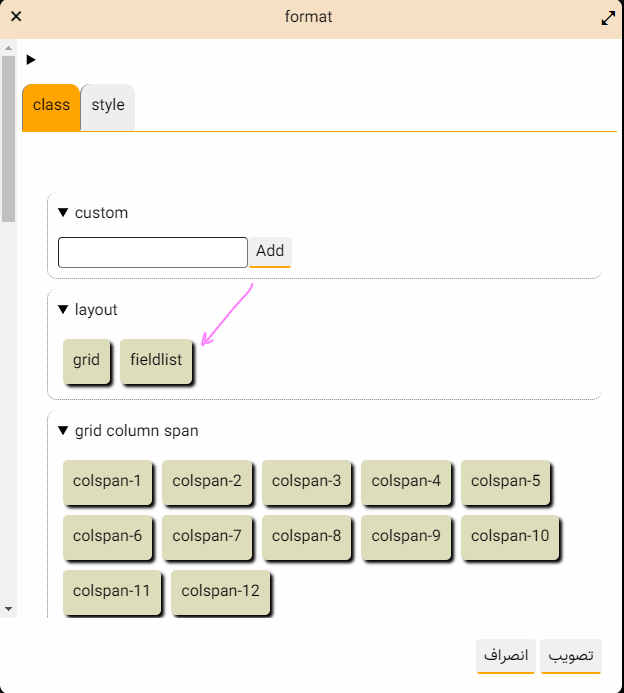624x693 pixels.
Task: Click the انصراف cancel button
Action: [506, 656]
